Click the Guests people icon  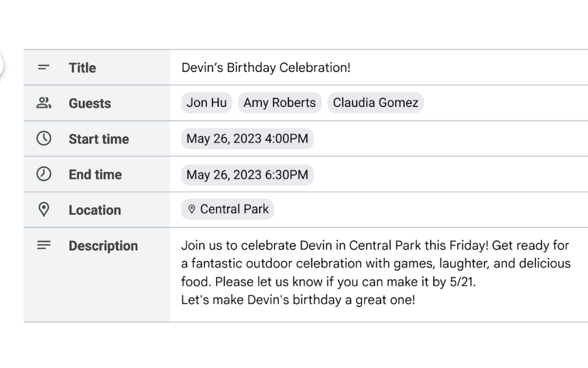(x=44, y=103)
